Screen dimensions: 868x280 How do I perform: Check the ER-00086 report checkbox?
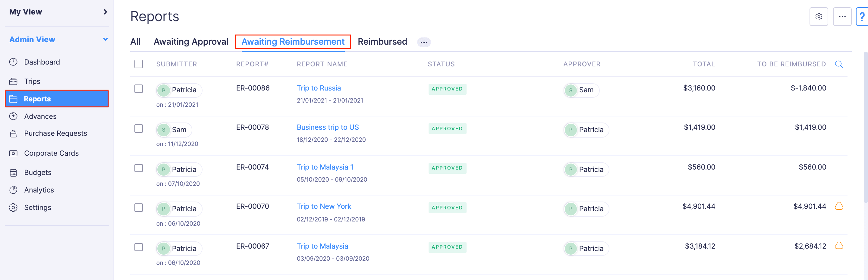(139, 89)
